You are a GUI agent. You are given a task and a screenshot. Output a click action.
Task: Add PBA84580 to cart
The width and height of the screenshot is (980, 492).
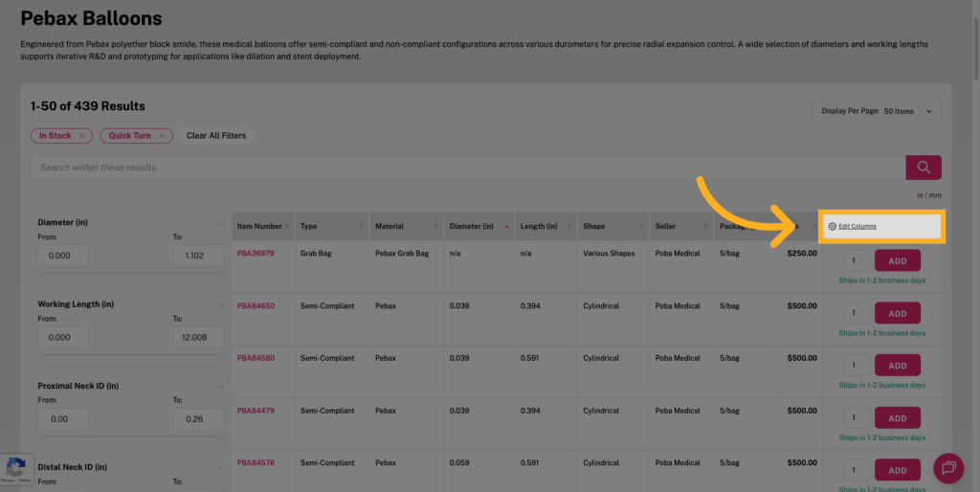(898, 366)
